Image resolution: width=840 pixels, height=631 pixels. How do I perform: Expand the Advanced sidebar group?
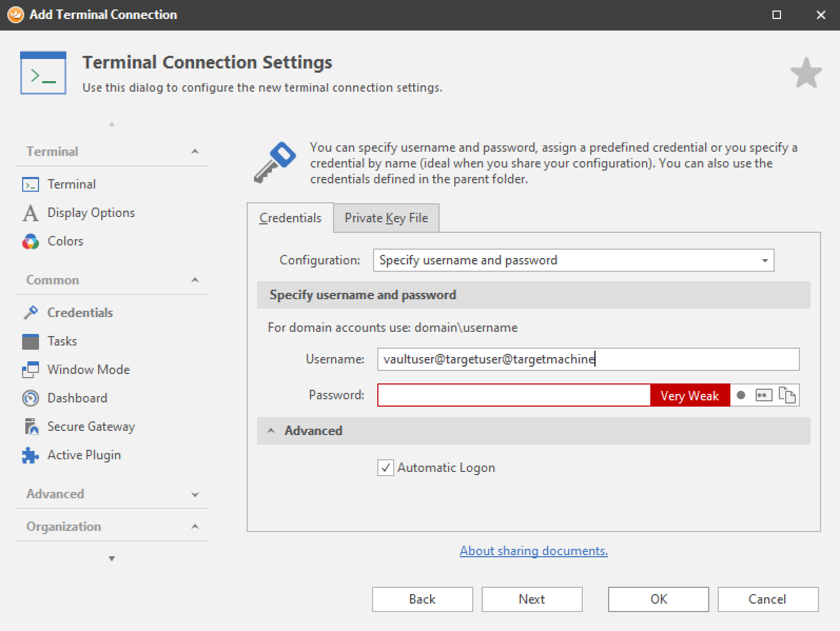pyautogui.click(x=194, y=495)
